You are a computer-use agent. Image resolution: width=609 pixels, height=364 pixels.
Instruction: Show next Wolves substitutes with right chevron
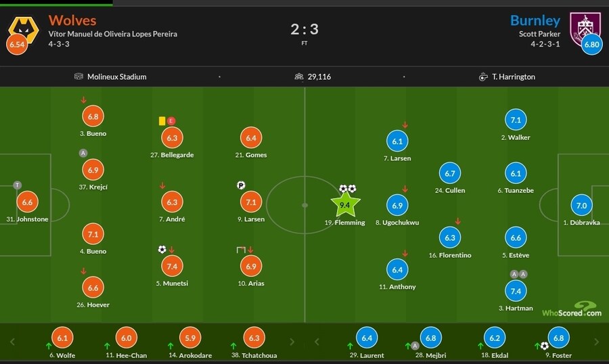click(292, 342)
